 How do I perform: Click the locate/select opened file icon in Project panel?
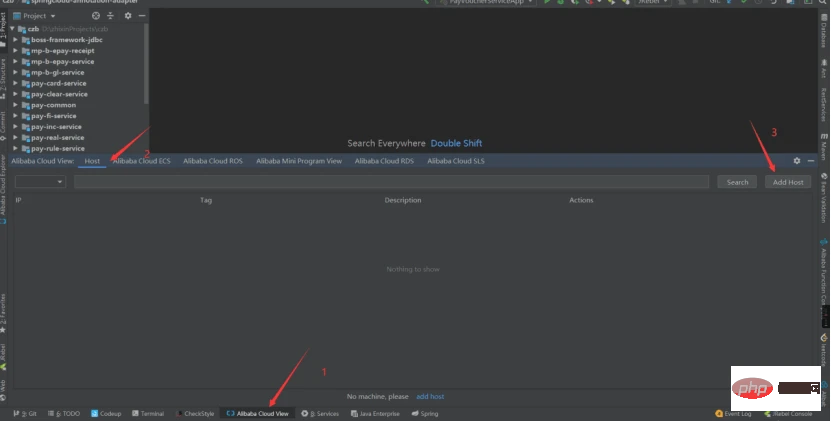point(96,16)
